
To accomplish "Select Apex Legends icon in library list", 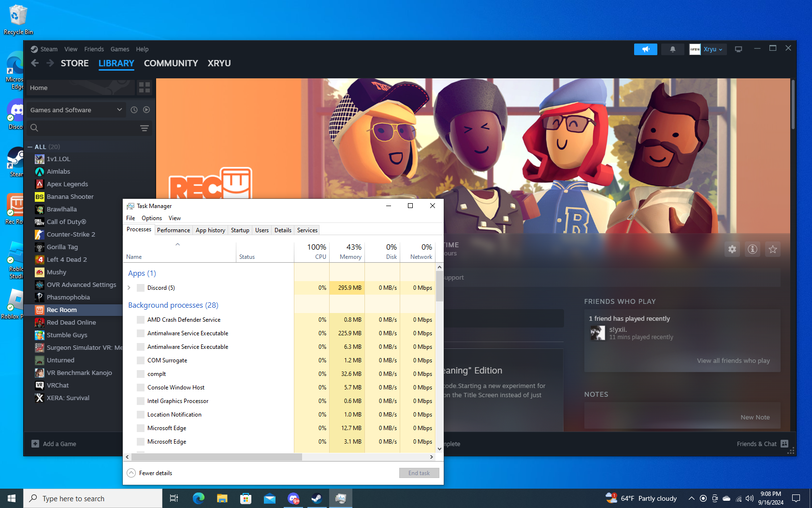I will pyautogui.click(x=40, y=184).
